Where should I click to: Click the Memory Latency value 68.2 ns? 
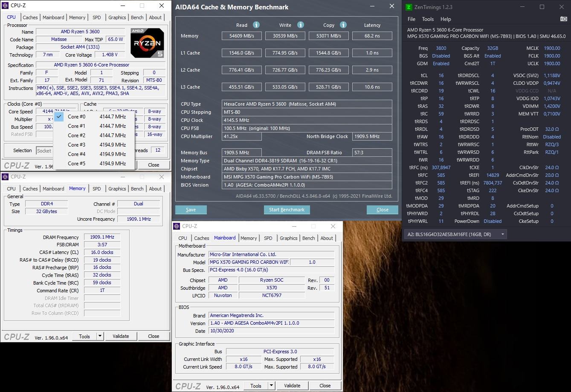372,36
